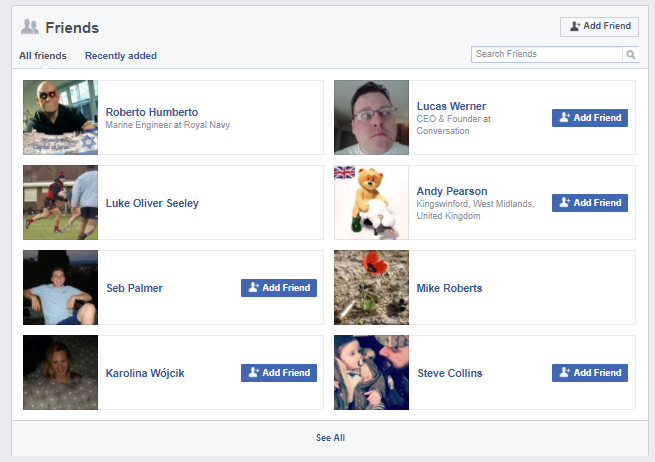Screen dimensions: 655x462
Task: Open Seb Palmer's profile photo
Action: (61, 287)
